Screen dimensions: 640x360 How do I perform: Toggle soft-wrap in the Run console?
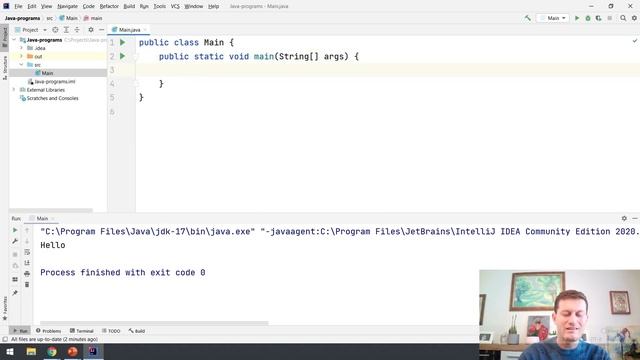pos(27,252)
